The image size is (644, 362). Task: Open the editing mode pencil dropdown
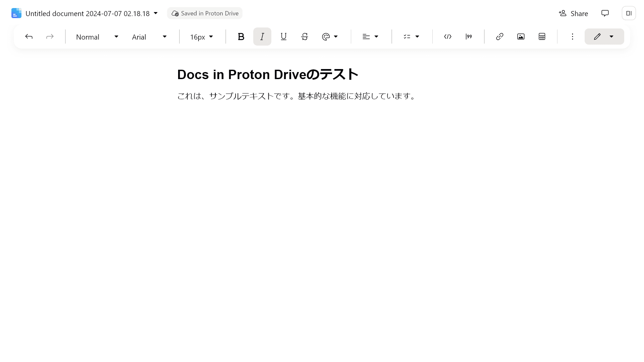pos(604,37)
